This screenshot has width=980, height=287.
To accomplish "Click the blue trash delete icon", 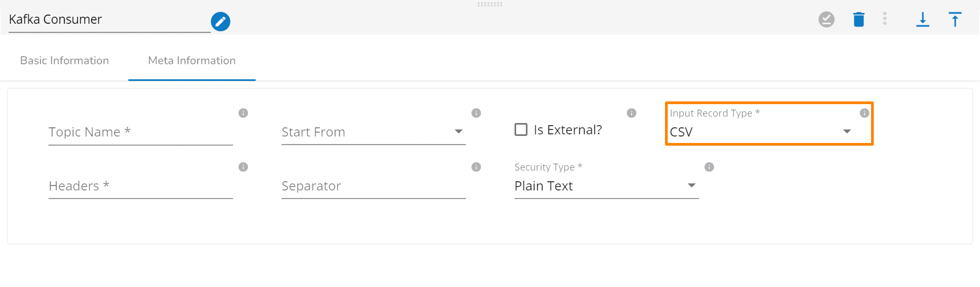I will click(x=859, y=19).
